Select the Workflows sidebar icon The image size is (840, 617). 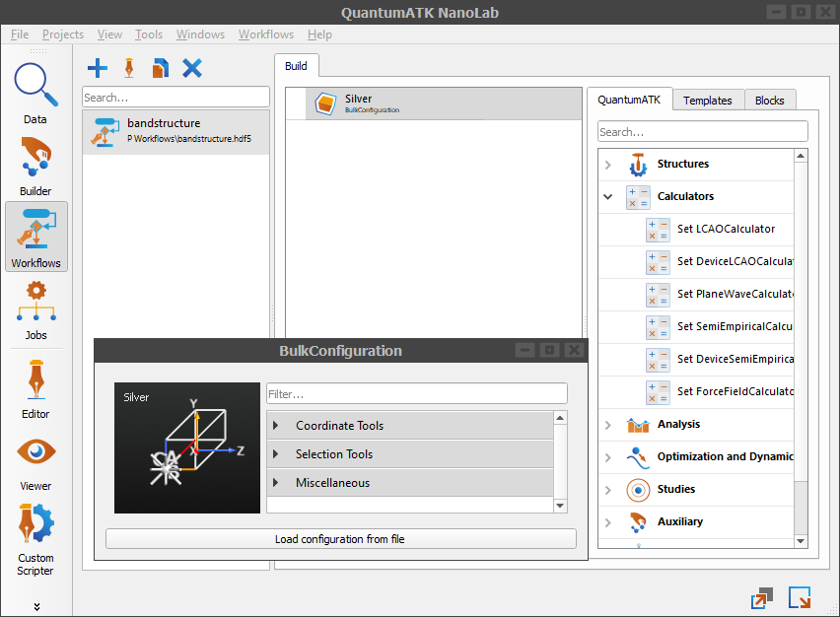(x=35, y=238)
